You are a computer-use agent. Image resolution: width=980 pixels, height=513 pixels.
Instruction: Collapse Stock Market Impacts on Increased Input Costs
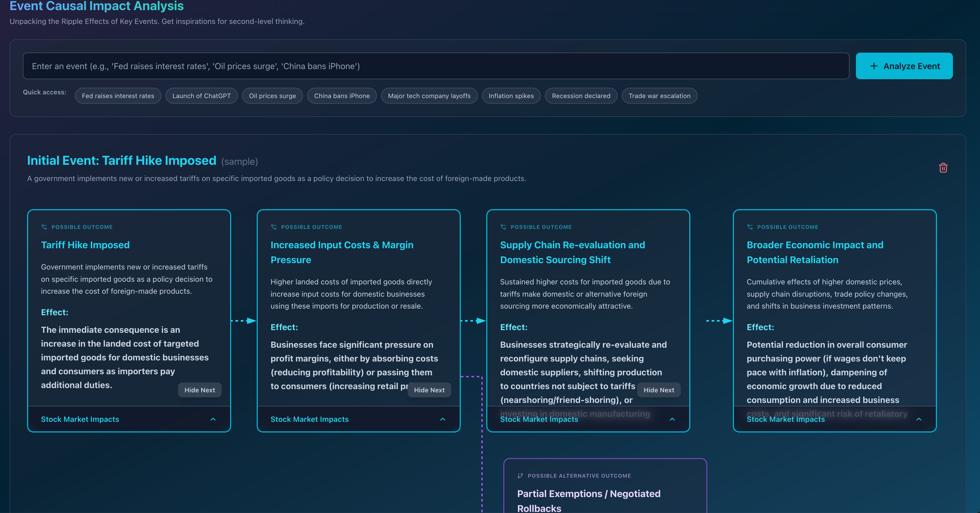click(442, 419)
